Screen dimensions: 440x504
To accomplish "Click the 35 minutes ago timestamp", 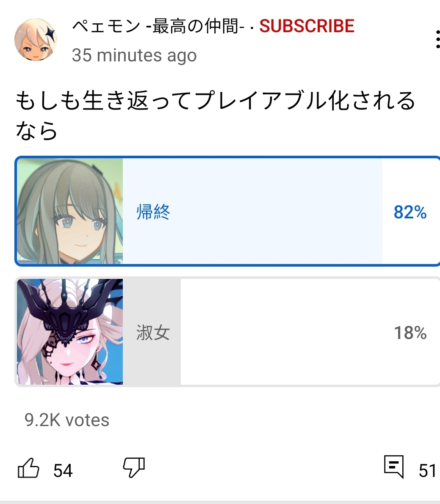I will pyautogui.click(x=134, y=55).
